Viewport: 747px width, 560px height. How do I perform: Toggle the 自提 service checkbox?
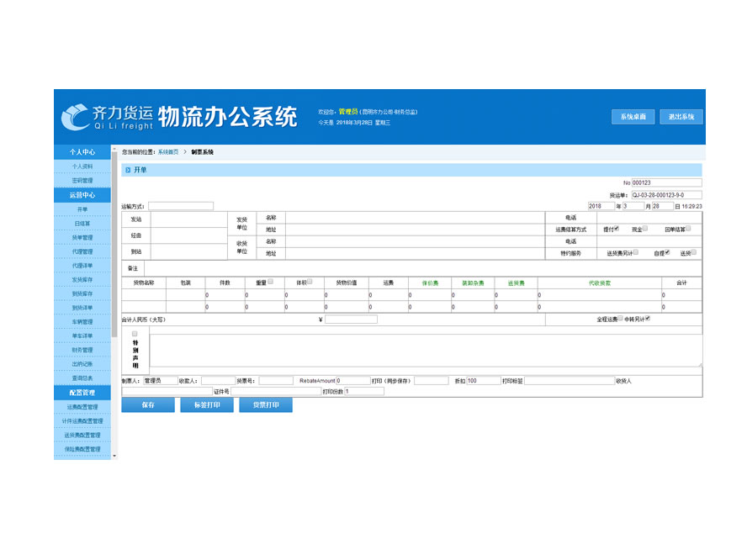click(667, 251)
